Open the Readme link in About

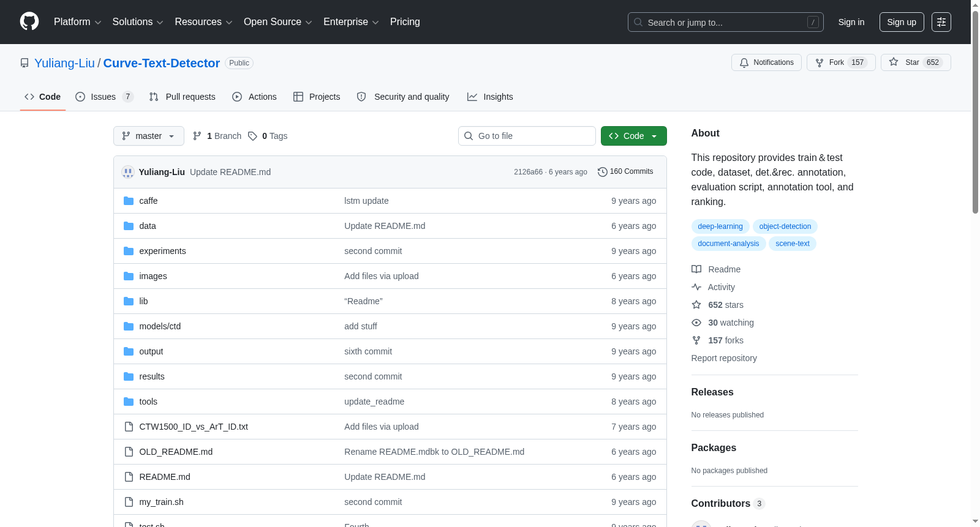(716, 269)
